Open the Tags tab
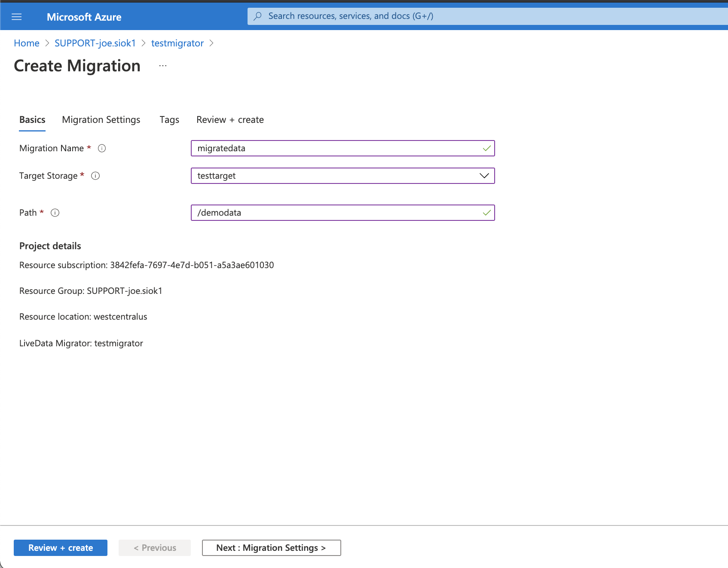728x568 pixels. 169,120
